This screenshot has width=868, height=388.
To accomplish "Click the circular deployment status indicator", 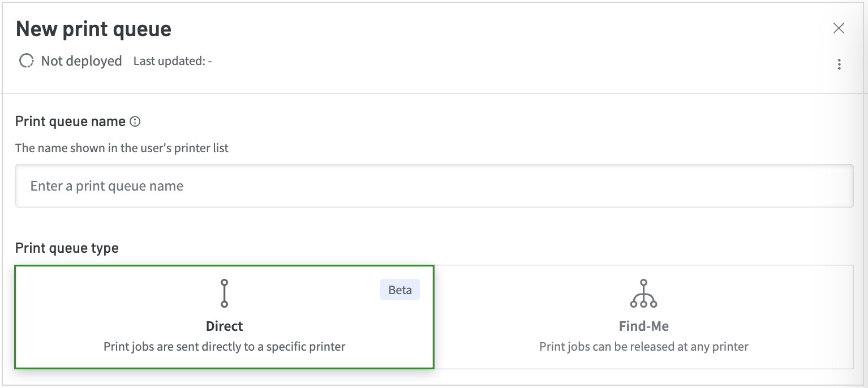I will pos(26,61).
